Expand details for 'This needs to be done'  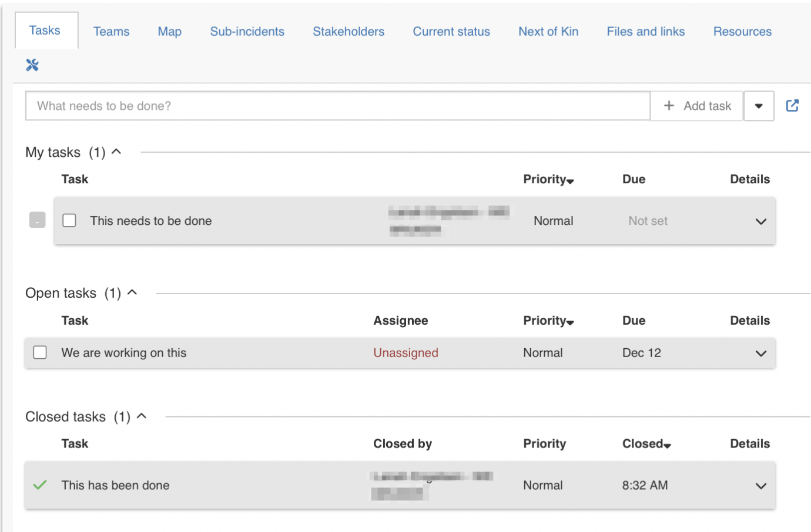click(760, 221)
